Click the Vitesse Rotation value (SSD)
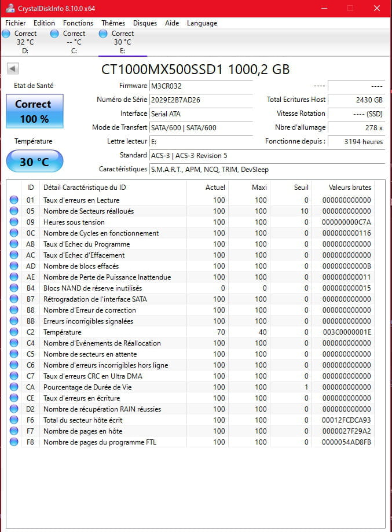The width and height of the screenshot is (392, 532). click(356, 113)
